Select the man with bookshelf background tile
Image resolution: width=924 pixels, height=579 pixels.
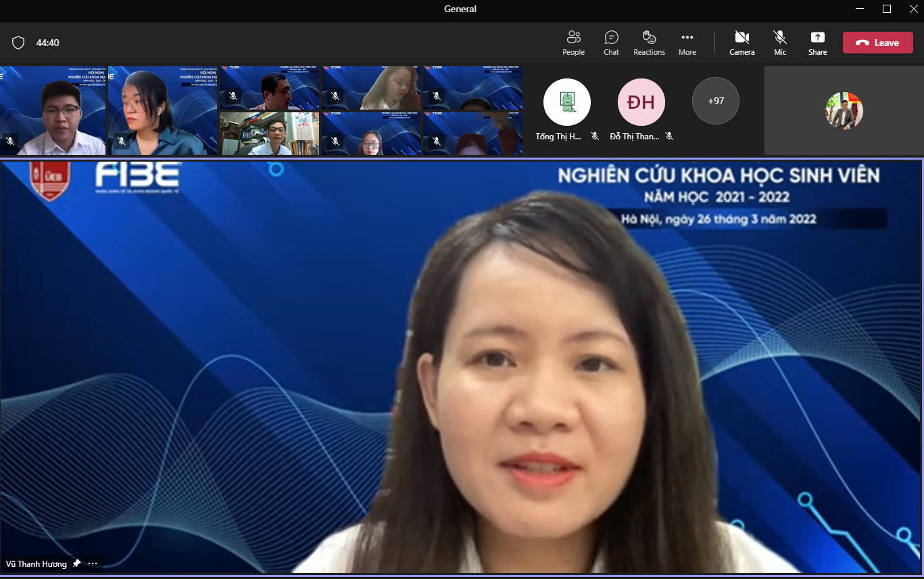pyautogui.click(x=269, y=134)
